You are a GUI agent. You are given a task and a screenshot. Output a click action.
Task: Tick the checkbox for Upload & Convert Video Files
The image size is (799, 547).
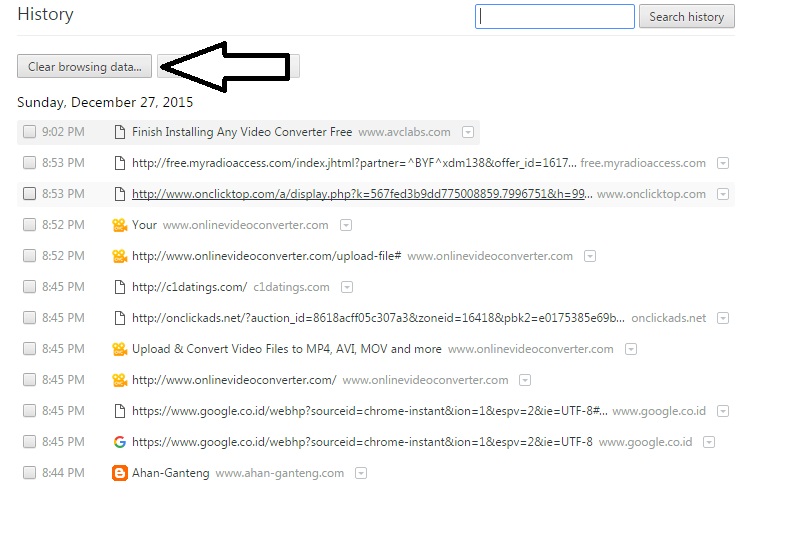[30, 349]
